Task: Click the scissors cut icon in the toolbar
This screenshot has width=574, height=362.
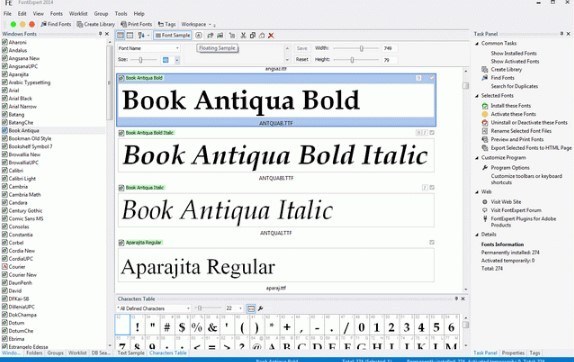Action: (x=243, y=36)
